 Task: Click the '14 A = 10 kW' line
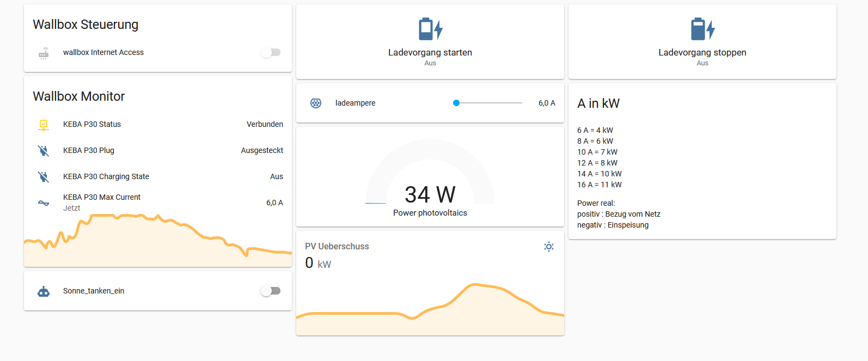click(600, 174)
